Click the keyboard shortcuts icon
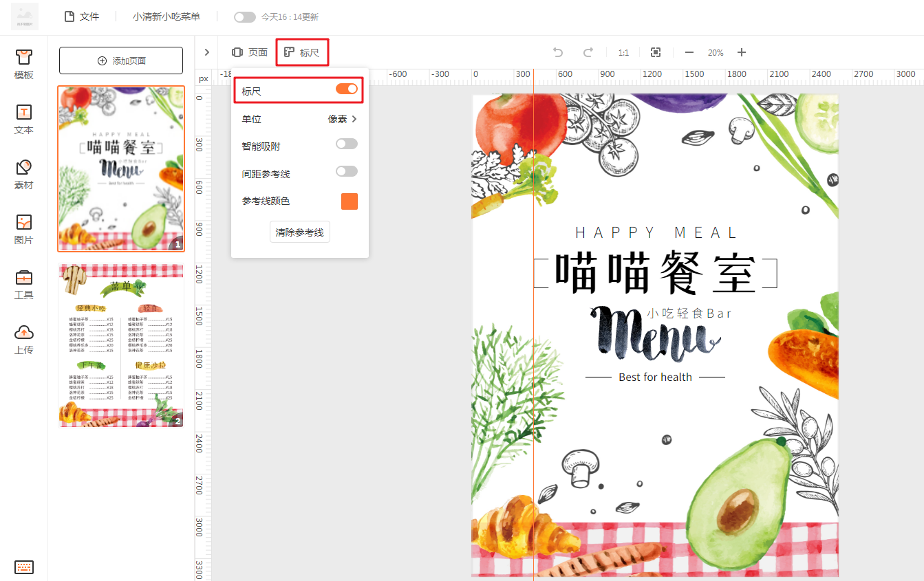924x581 pixels. tap(24, 567)
